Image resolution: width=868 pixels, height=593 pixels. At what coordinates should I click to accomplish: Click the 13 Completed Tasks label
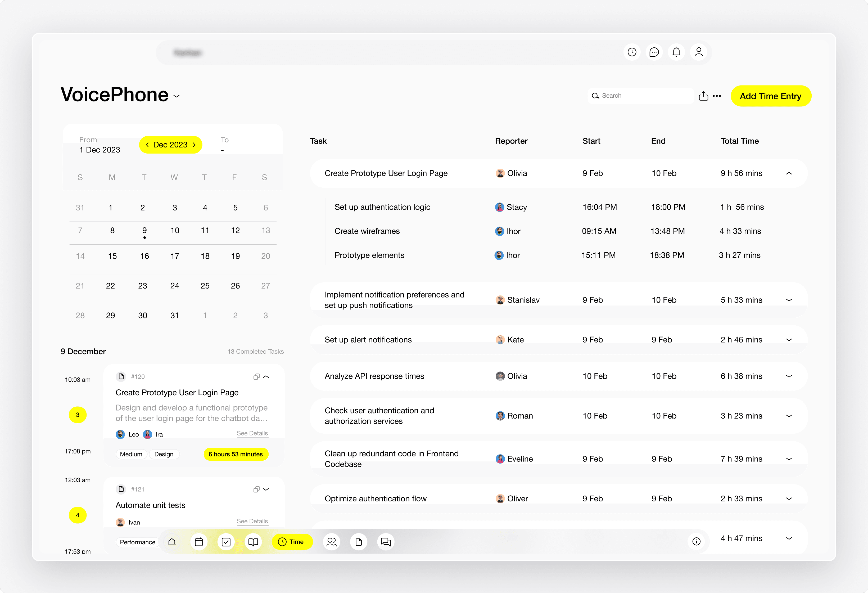(x=256, y=352)
